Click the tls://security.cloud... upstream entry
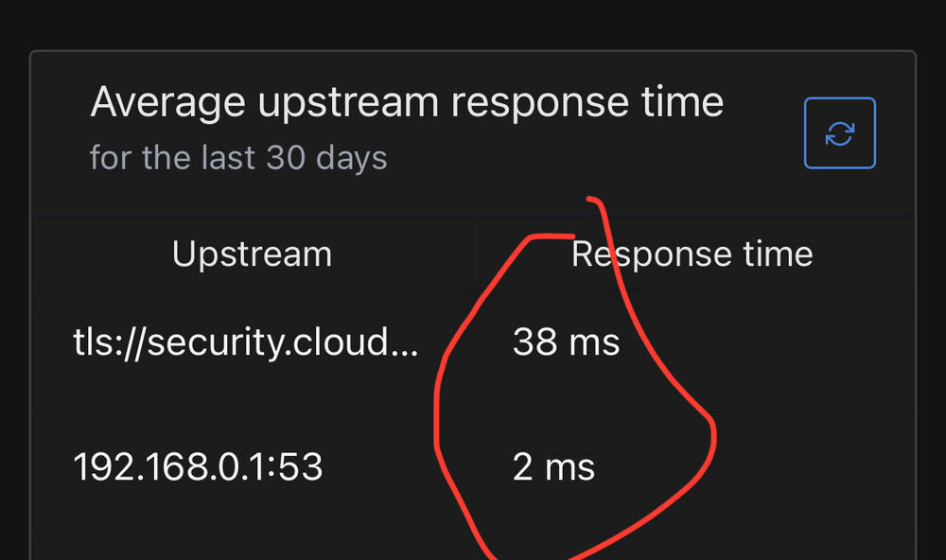This screenshot has width=946, height=560. [246, 342]
